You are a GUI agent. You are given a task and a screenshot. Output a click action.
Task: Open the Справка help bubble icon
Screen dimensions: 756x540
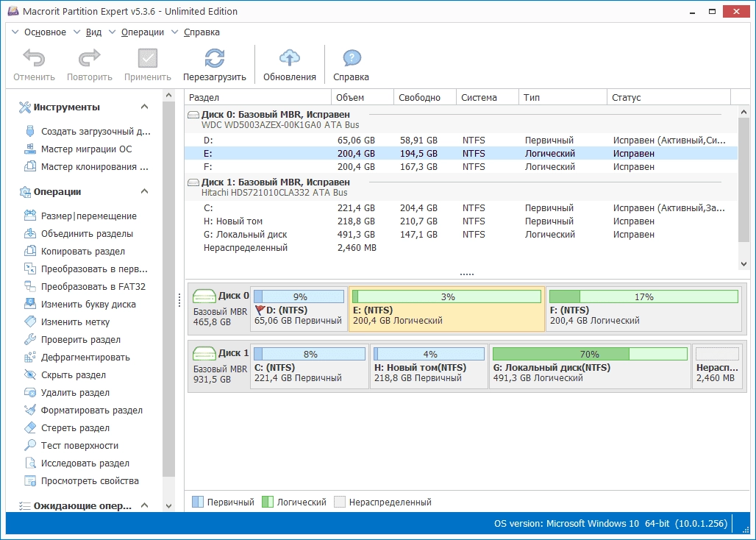click(352, 58)
